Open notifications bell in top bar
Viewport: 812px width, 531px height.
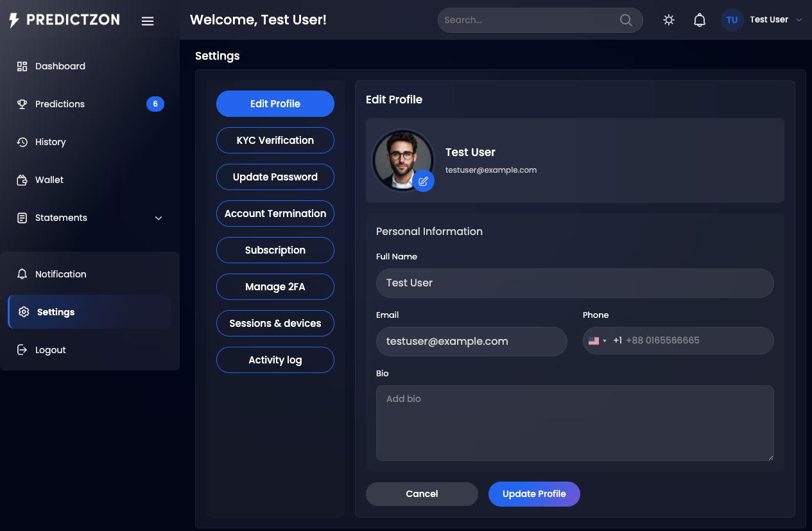700,20
